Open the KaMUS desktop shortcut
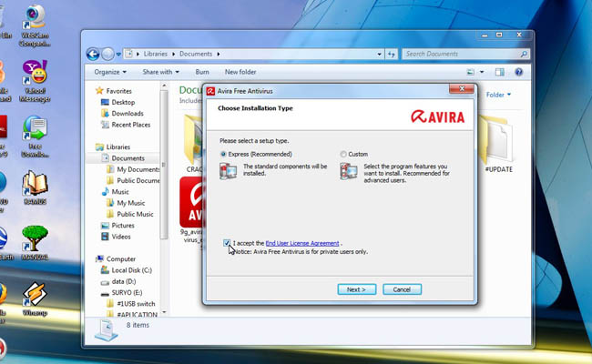This screenshot has width=592, height=364. click(35, 187)
